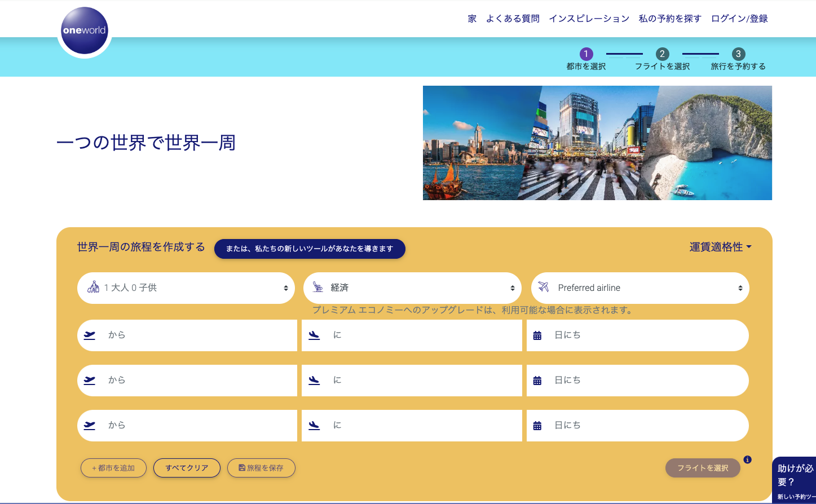The height and width of the screenshot is (504, 816).
Task: Click the oneworld logo
Action: tap(84, 30)
